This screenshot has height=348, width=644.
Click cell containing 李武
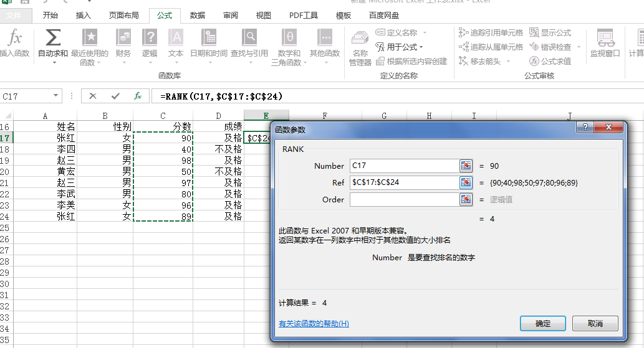pyautogui.click(x=45, y=194)
